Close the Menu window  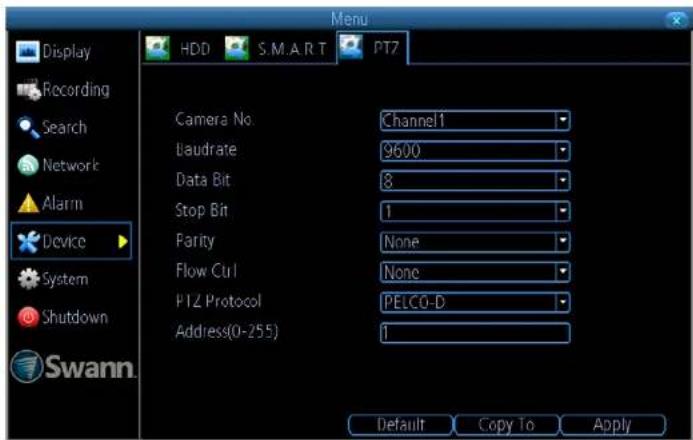(676, 19)
